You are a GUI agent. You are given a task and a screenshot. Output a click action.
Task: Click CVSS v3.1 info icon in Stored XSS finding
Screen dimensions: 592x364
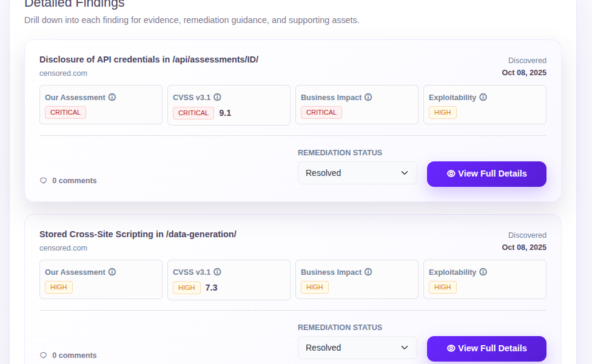tap(217, 272)
